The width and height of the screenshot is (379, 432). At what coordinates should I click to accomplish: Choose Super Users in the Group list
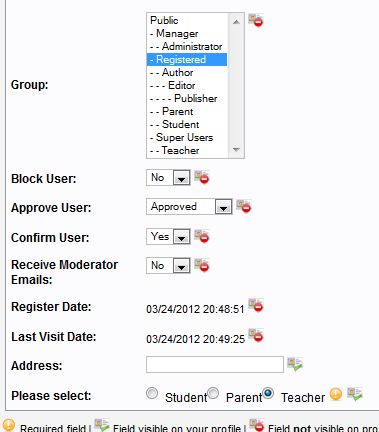(x=187, y=137)
